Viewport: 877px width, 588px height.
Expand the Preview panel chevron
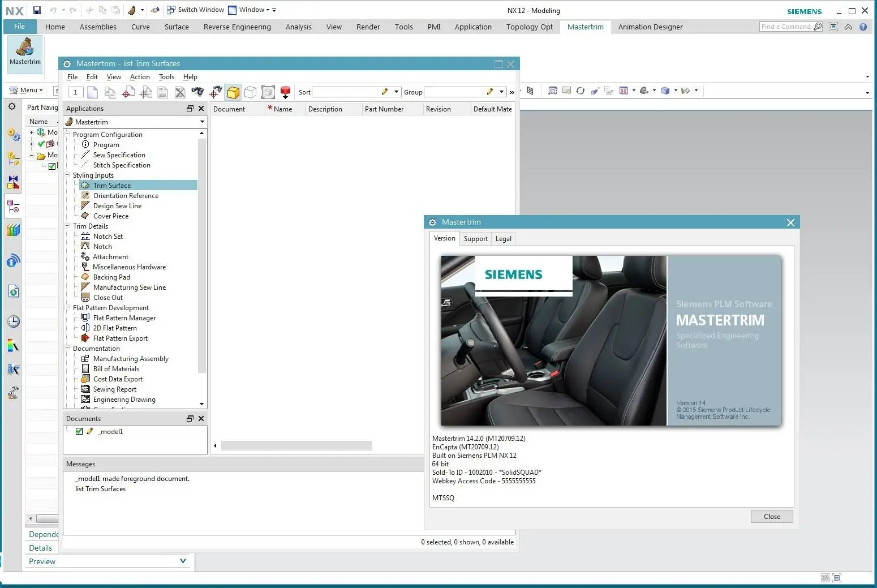(x=183, y=561)
